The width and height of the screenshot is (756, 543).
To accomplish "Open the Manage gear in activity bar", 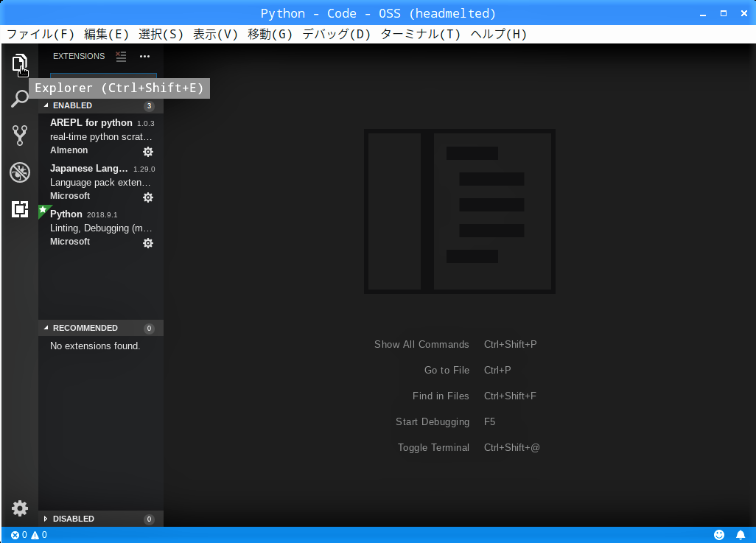I will (x=20, y=508).
